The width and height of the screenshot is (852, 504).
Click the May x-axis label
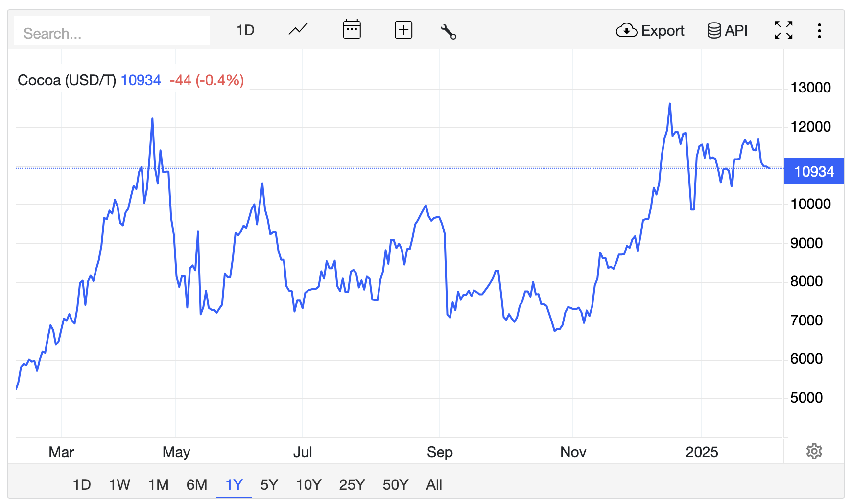tap(176, 452)
